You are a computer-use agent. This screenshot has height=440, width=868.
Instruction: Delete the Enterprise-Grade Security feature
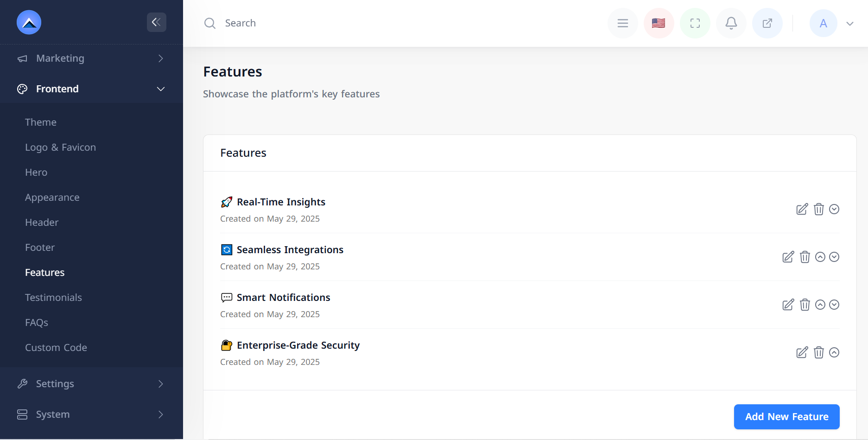(819, 352)
